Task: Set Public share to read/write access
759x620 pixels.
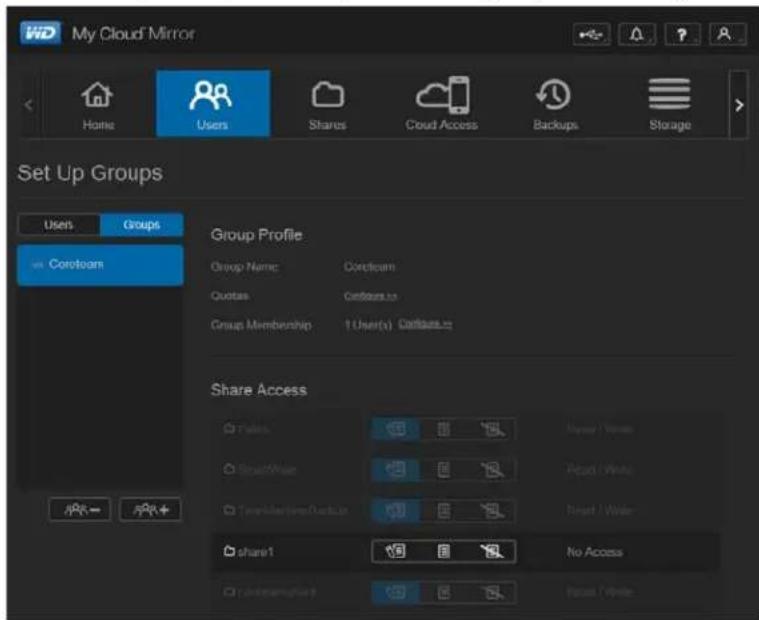Action: click(395, 429)
